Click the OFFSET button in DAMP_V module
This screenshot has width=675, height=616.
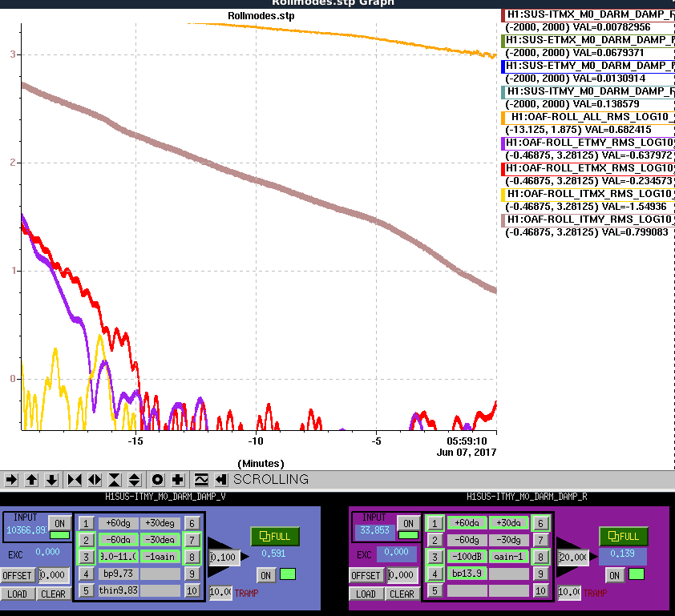(17, 576)
